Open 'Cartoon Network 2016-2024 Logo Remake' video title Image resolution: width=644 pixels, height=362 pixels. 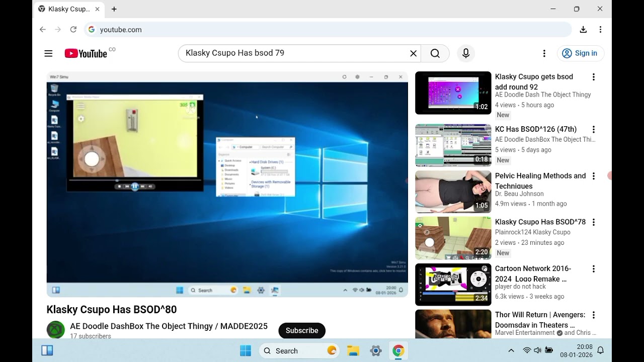pos(533,274)
